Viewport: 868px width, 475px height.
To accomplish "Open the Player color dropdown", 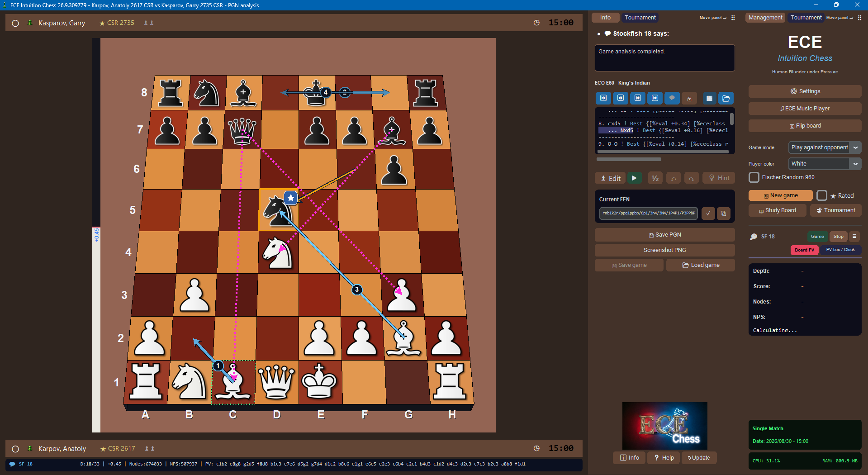I will [x=825, y=164].
